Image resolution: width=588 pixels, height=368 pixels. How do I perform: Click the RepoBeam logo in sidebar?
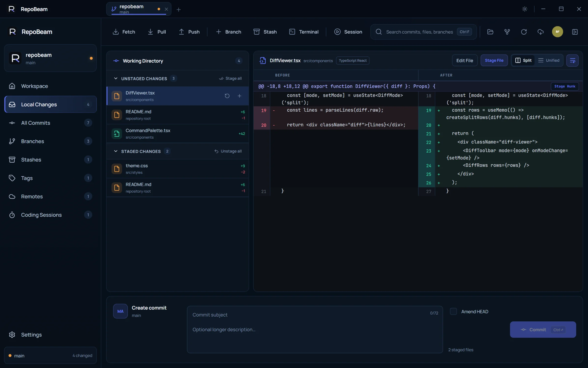12,32
